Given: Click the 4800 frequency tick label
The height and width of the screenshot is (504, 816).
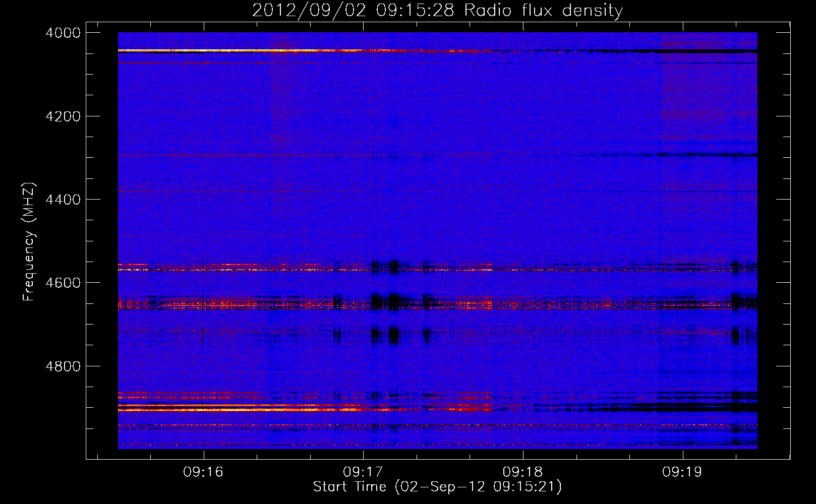Looking at the screenshot, I should 63,366.
